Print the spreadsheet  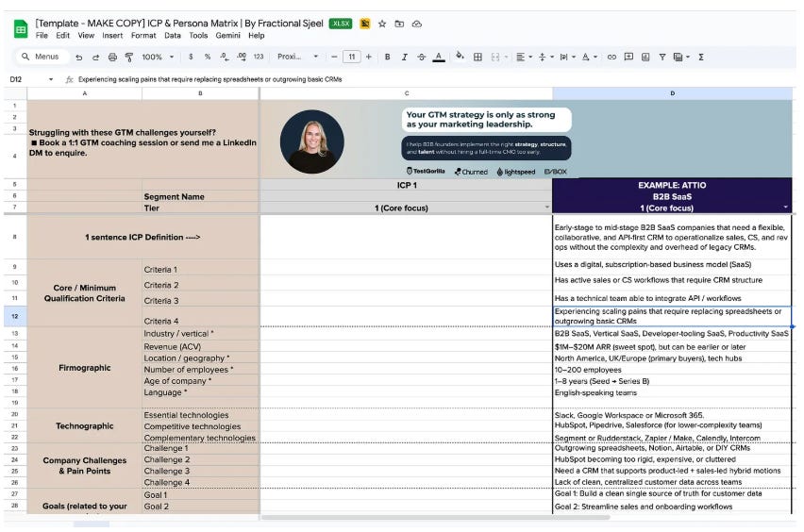tap(112, 57)
